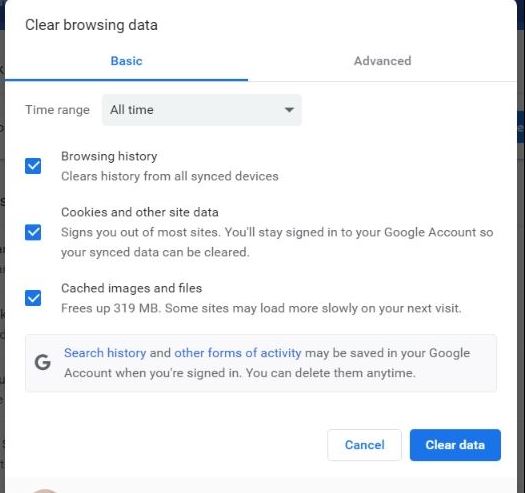Click the 'Clears history from all synced devices' description

click(170, 176)
